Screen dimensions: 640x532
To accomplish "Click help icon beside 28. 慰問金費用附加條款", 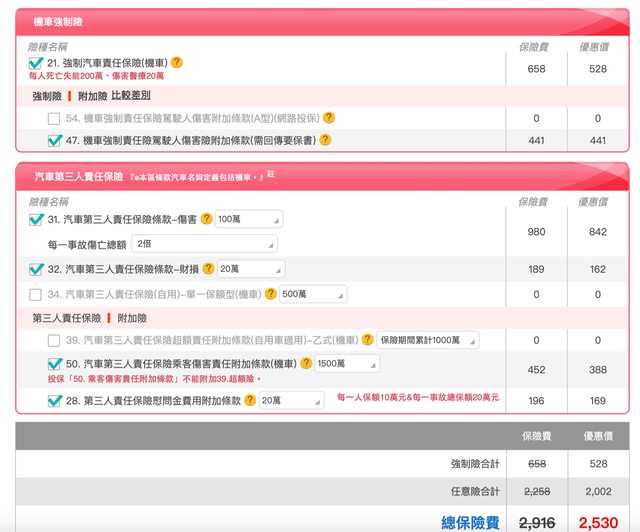I will click(x=250, y=400).
